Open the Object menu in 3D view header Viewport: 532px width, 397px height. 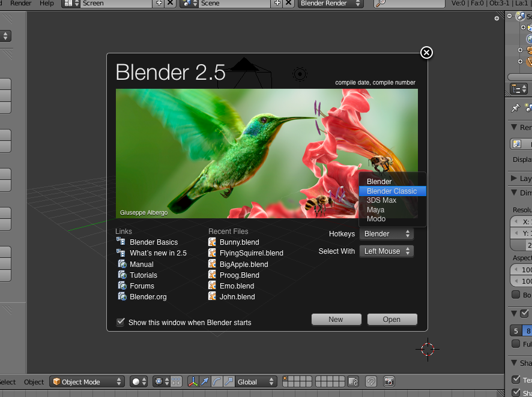34,382
